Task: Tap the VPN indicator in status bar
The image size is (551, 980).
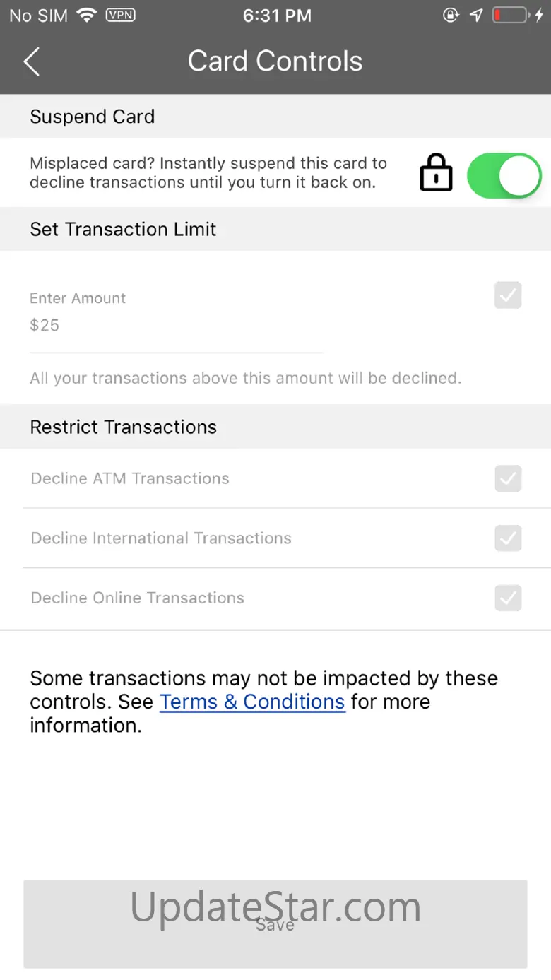Action: [122, 16]
